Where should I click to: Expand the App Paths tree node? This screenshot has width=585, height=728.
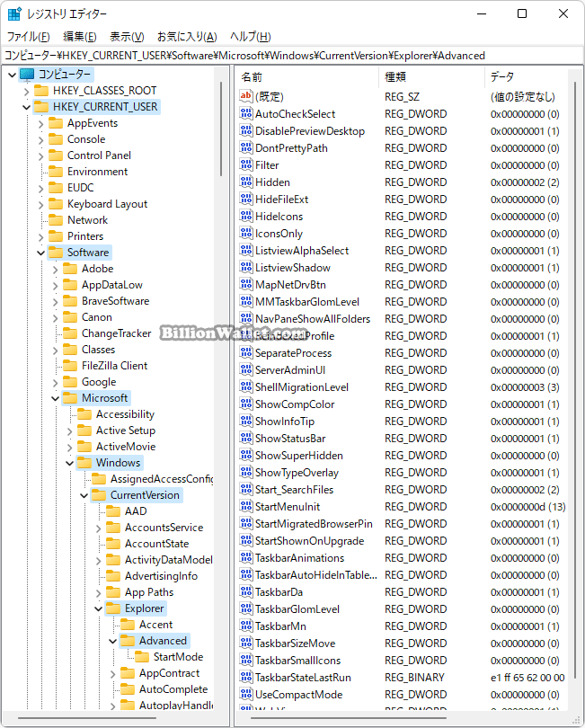(x=99, y=593)
